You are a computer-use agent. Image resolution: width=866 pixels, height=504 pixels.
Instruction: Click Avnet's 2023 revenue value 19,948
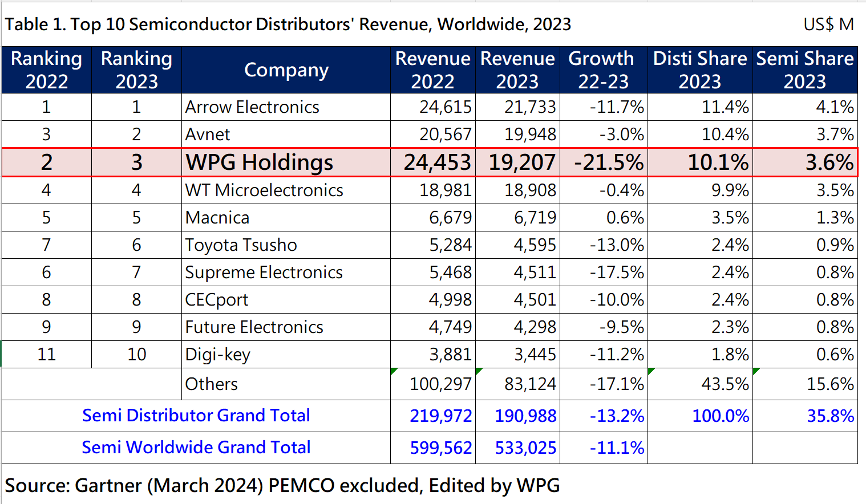[530, 135]
